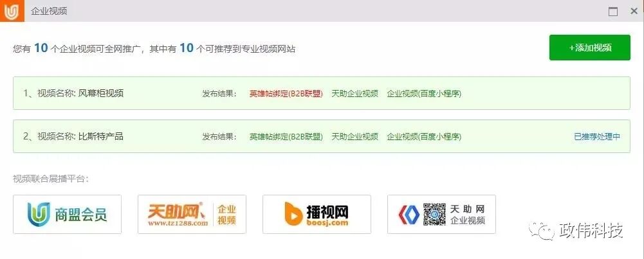This screenshot has width=644, height=259.
Task: Click green 英雄帖绑定(B2B联盟) link in row two
Action: [x=286, y=137]
